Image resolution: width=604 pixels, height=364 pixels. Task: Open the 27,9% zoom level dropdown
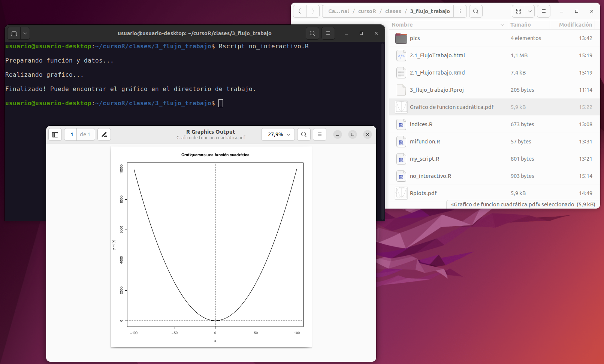point(278,134)
